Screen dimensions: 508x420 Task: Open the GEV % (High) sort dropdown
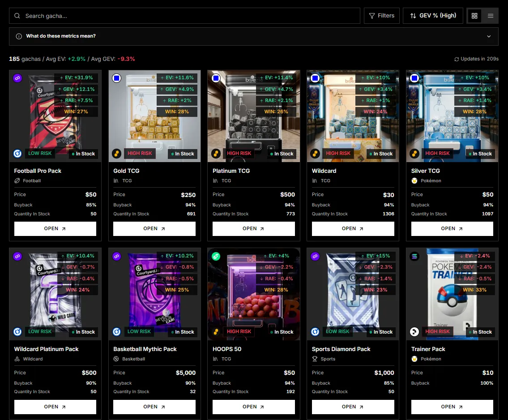coord(433,16)
